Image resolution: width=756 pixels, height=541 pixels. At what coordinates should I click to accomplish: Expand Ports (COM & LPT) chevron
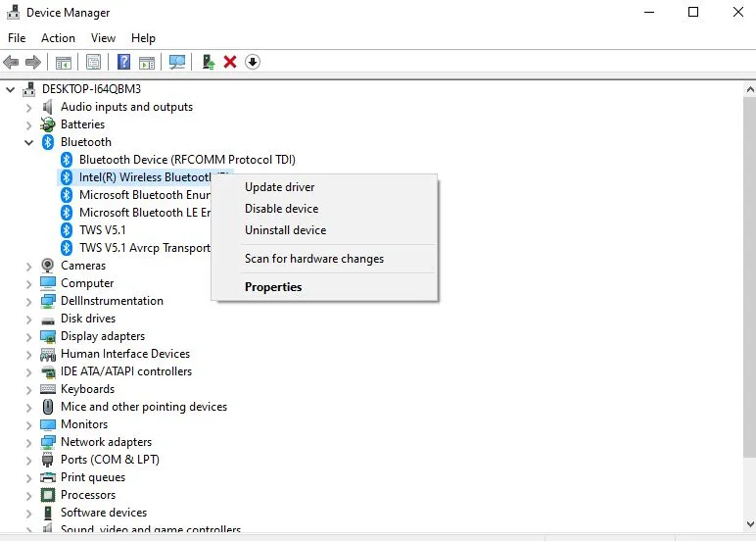point(29,460)
